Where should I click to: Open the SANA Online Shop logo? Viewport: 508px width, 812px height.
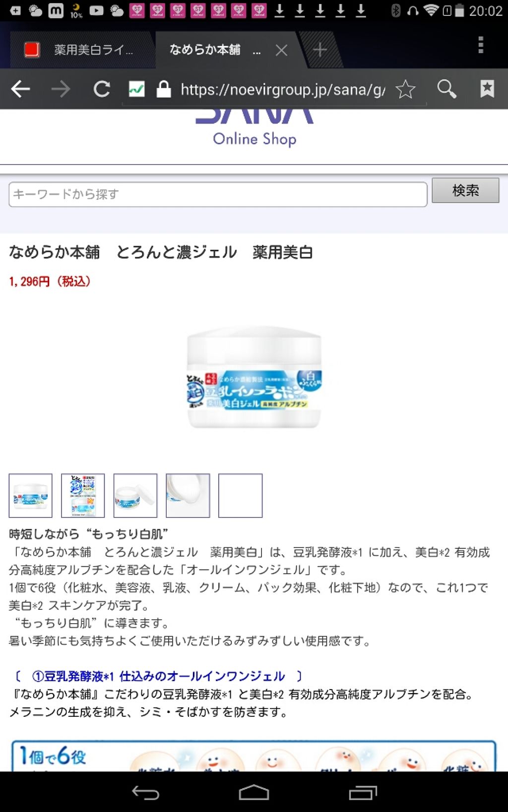254,129
